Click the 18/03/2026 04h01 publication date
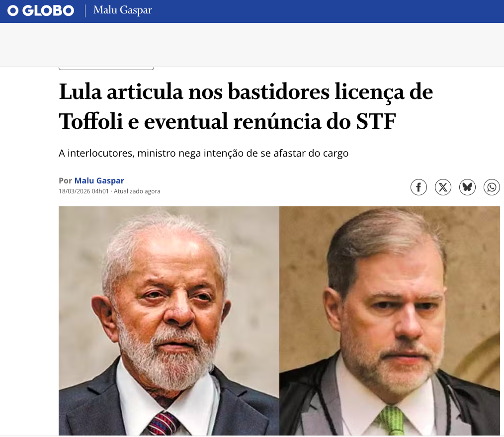 coord(84,191)
